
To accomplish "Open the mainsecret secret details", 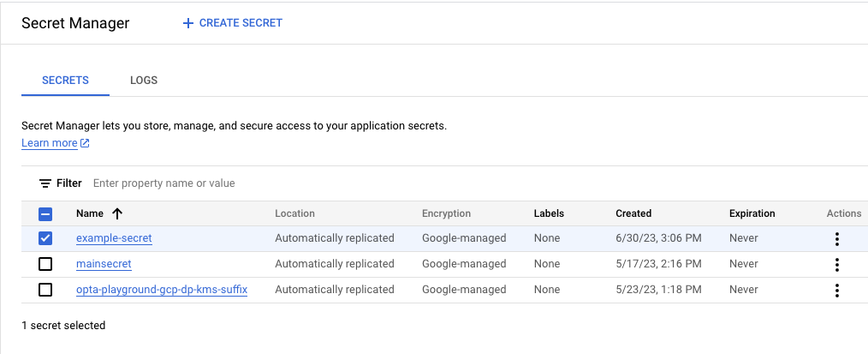I will point(104,264).
